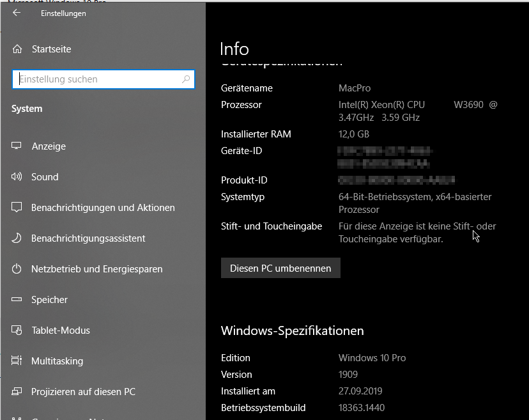529x420 pixels.
Task: Click the Installiert am label
Action: pos(248,391)
